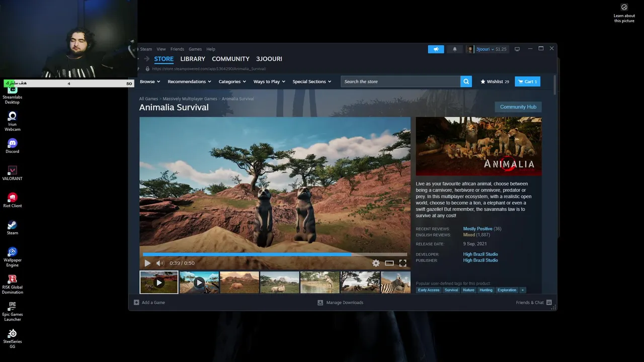Image resolution: width=644 pixels, height=362 pixels.
Task: Open Manage Downloads
Action: [x=340, y=303]
